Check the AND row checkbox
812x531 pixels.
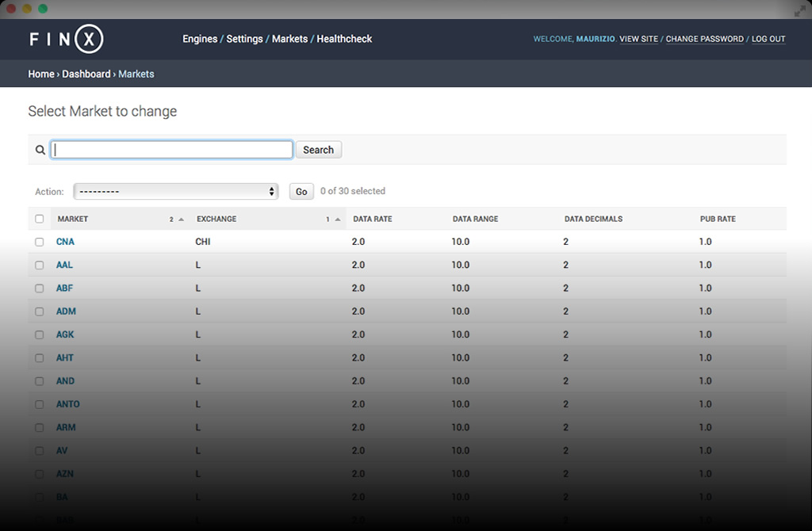coord(40,381)
